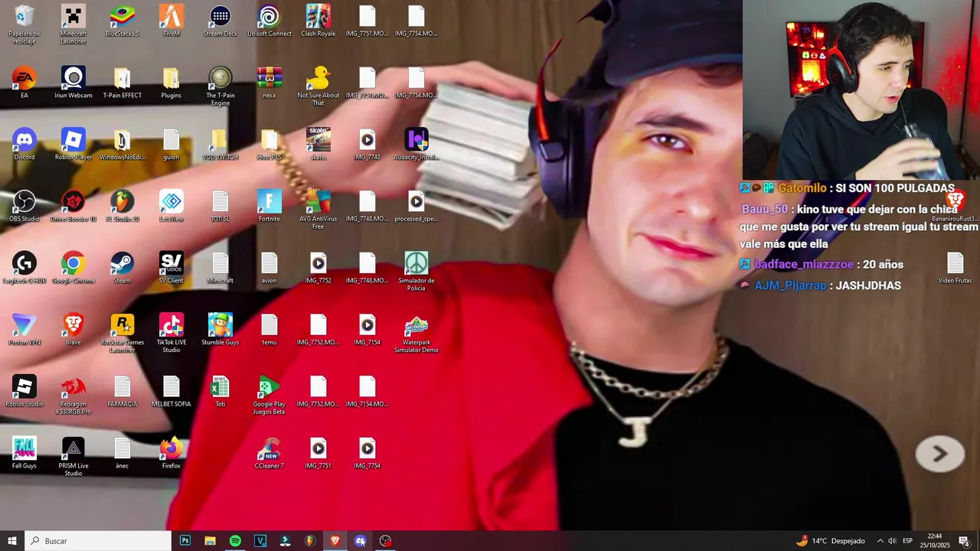Open the AVG AntiVirus Free icon
The image size is (980, 551).
[318, 210]
